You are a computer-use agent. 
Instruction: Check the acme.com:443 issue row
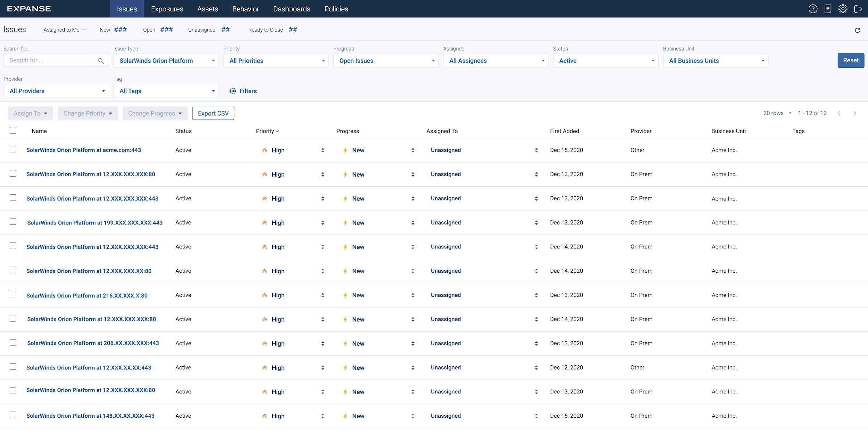tap(13, 149)
